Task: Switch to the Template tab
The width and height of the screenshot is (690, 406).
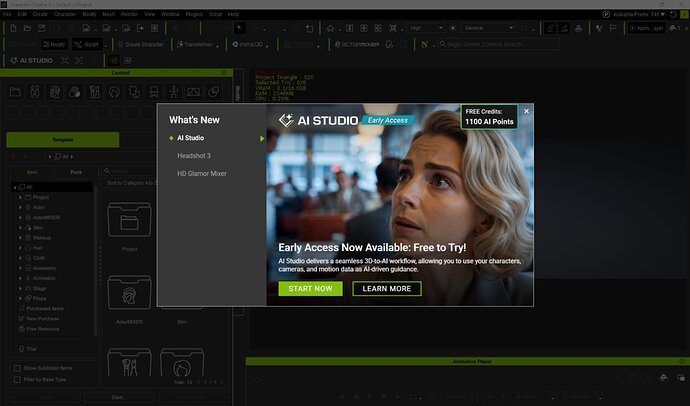Action: pos(62,140)
